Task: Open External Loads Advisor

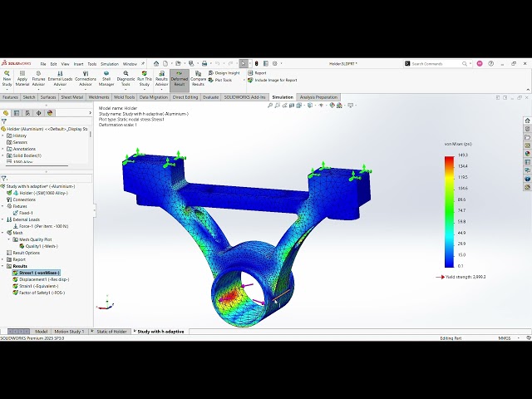Action: (x=60, y=78)
